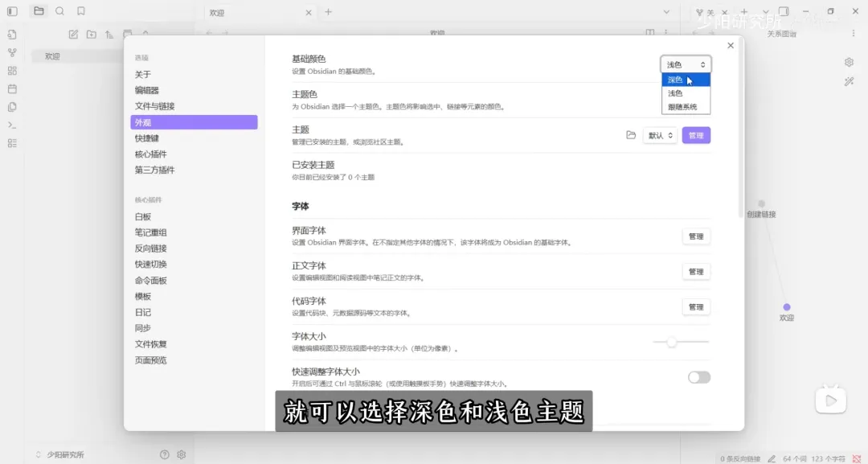Open the graph view icon in left sidebar
This screenshot has height=464, width=868.
(12, 53)
